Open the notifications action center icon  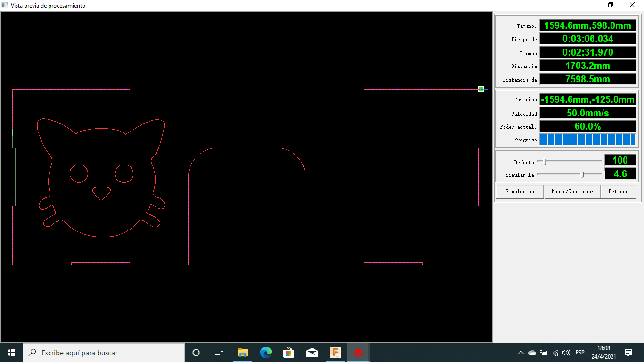[628, 353]
